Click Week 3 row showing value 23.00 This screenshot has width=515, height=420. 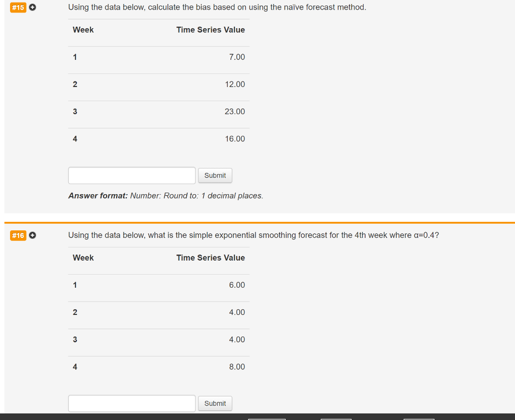click(x=158, y=111)
